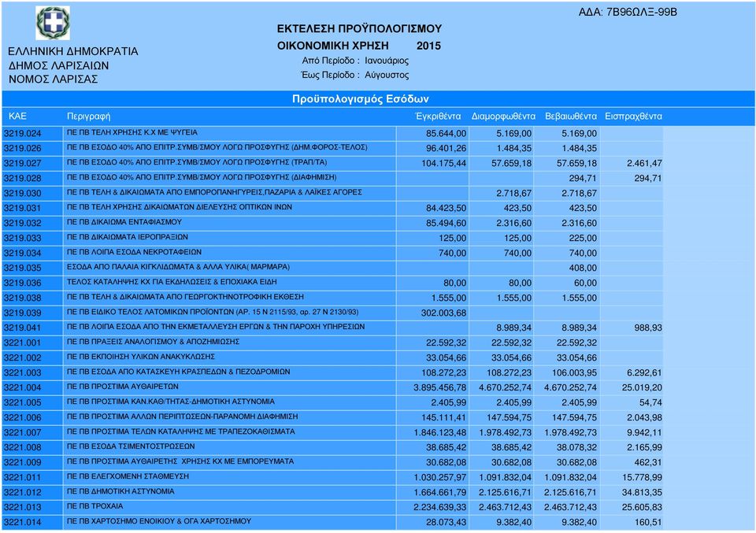756x533 pixels.
Task: Click confirmed value 38.078,32 in row 3221.008
Action: (576, 447)
